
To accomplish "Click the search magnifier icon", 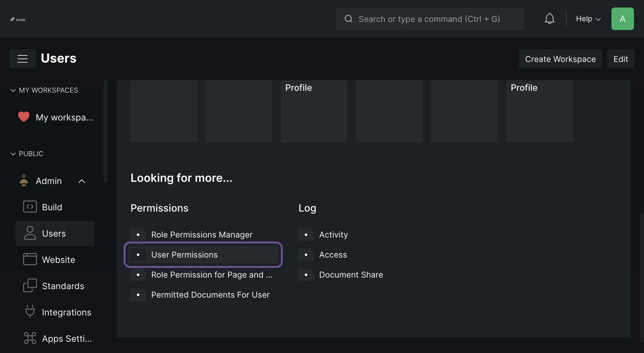I will 349,19.
